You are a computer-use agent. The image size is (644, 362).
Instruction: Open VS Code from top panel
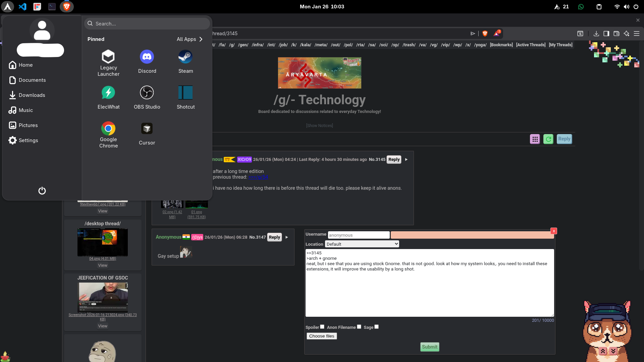tap(22, 6)
